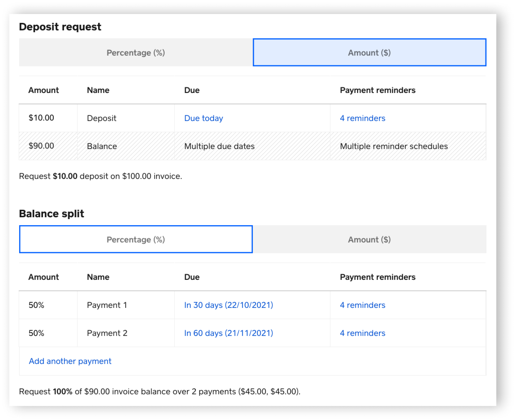Open the Deposit row's 4 reminders link
The image size is (515, 420).
[362, 118]
